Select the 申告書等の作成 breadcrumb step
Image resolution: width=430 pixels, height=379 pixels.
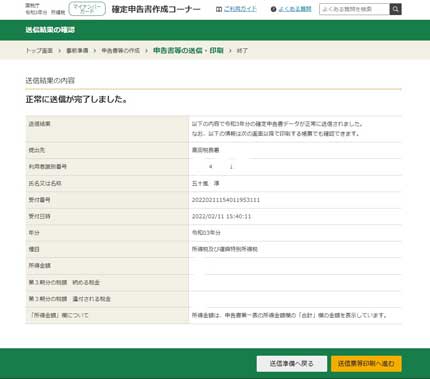[120, 51]
